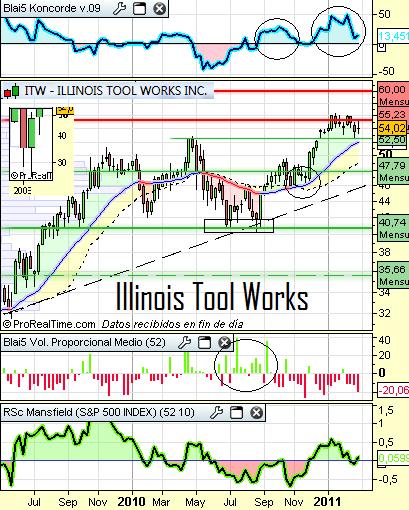The height and width of the screenshot is (510, 409).
Task: Select the ITW - ILLINOIS TOOL WORKS title
Action: [x=116, y=90]
